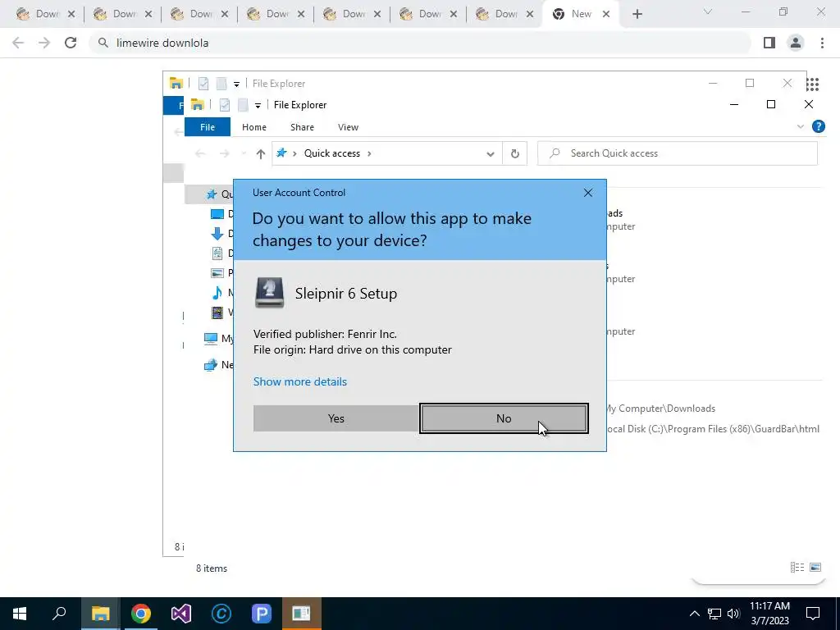
Task: Open the Windows Start menu
Action: [20, 614]
